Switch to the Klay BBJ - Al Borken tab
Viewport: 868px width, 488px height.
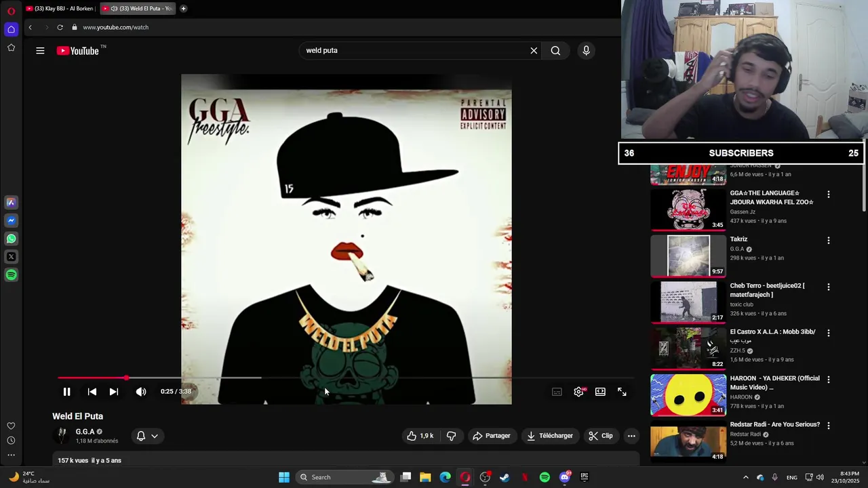tap(60, 8)
